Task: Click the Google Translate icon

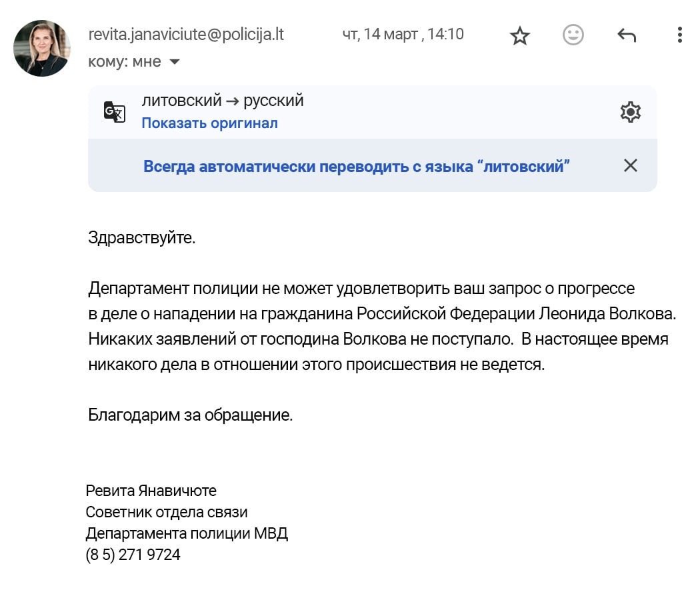Action: pos(115,111)
